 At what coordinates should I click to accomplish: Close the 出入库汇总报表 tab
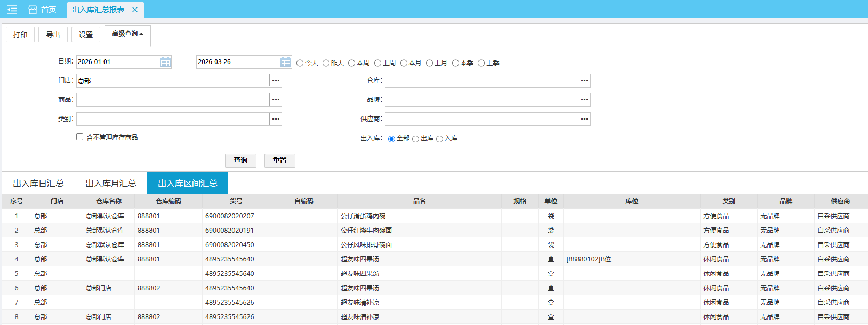(135, 10)
